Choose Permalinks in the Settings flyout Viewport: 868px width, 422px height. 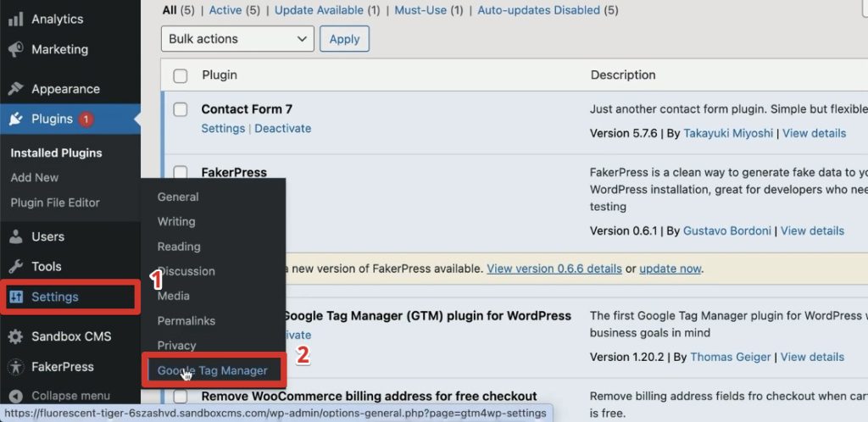coord(186,321)
